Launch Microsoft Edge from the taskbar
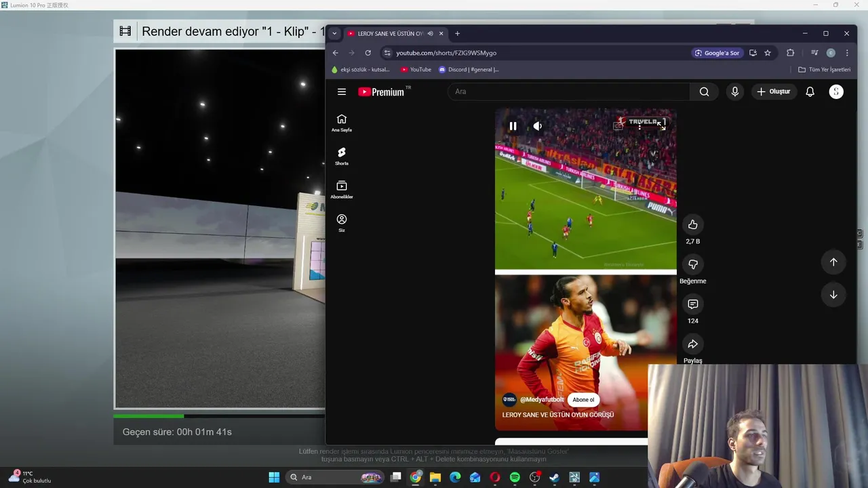The height and width of the screenshot is (488, 868). click(455, 477)
